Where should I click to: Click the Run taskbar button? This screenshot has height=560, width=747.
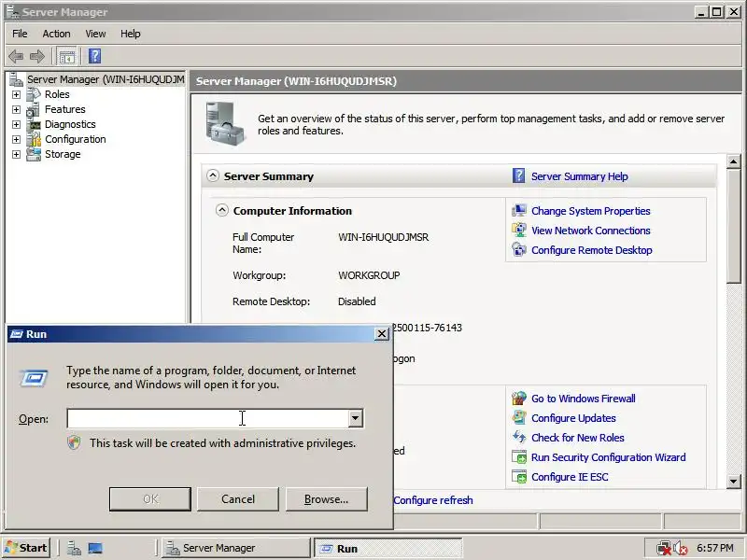388,549
